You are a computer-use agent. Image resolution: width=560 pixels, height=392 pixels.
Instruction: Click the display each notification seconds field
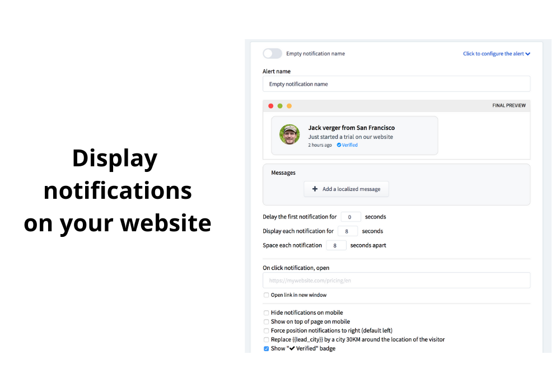pyautogui.click(x=347, y=231)
